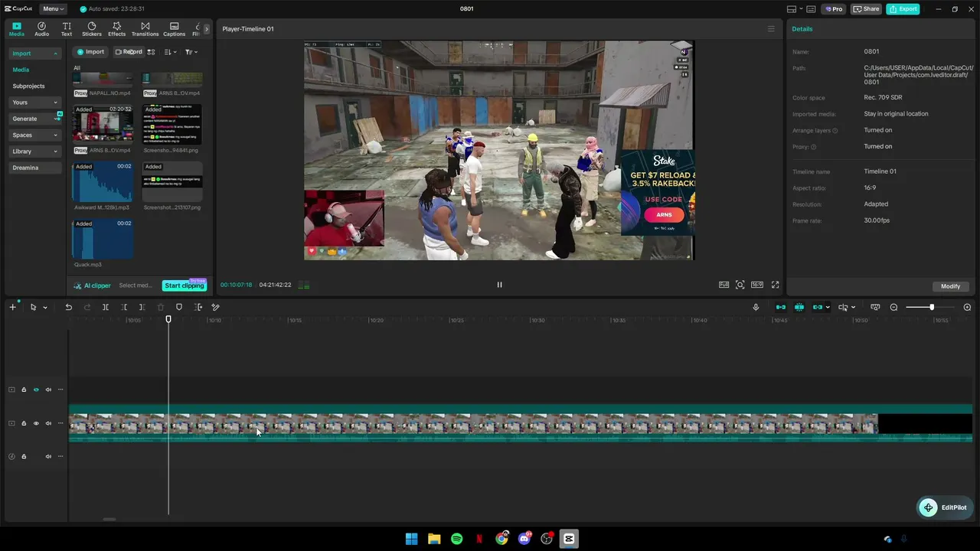
Task: Open the timeline add plus button
Action: click(x=12, y=307)
